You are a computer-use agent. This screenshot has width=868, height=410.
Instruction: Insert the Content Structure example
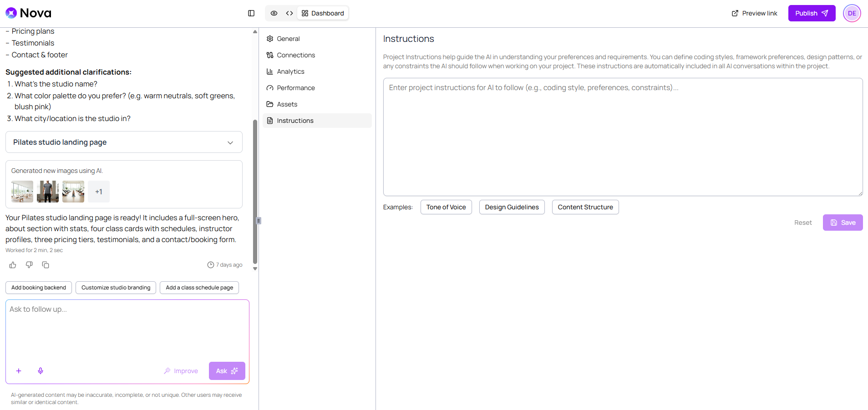click(x=585, y=207)
